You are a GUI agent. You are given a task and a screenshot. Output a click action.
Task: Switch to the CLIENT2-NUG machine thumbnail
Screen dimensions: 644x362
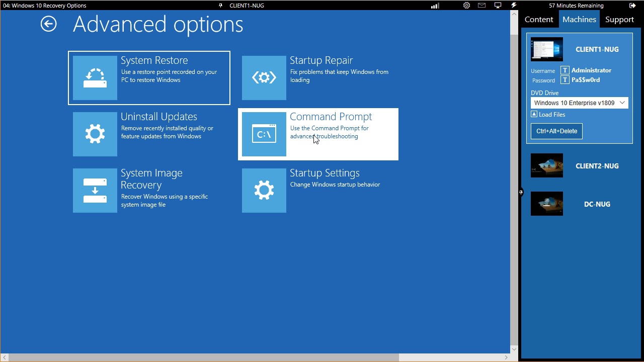[547, 165]
